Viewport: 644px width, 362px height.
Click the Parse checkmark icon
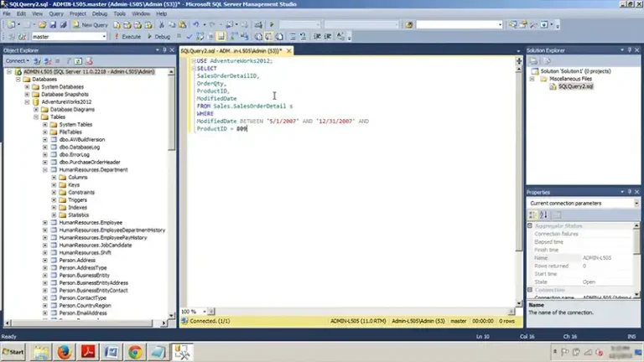(x=189, y=37)
